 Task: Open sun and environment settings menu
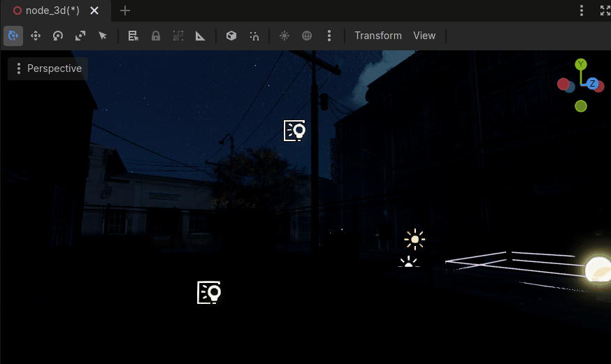pyautogui.click(x=329, y=36)
